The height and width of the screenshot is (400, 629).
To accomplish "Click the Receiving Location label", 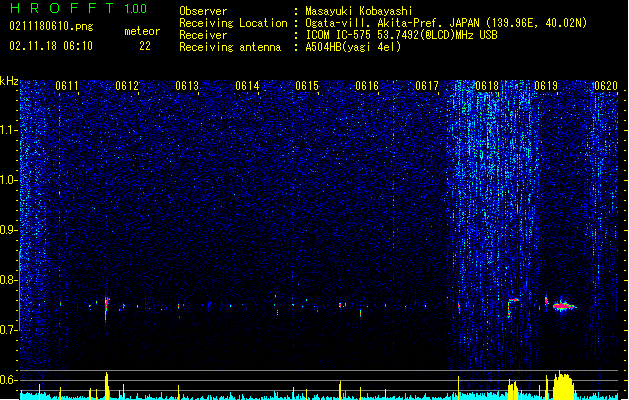I will click(233, 23).
